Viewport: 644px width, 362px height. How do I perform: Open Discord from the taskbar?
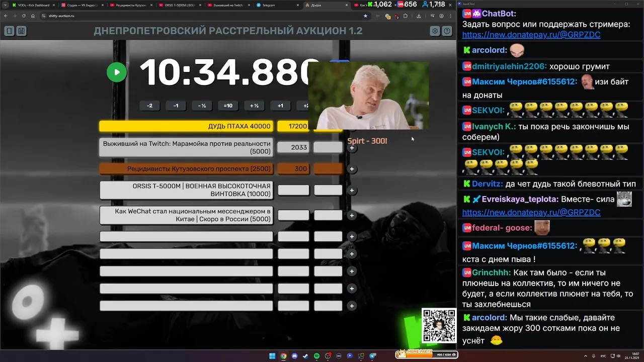[x=294, y=356]
